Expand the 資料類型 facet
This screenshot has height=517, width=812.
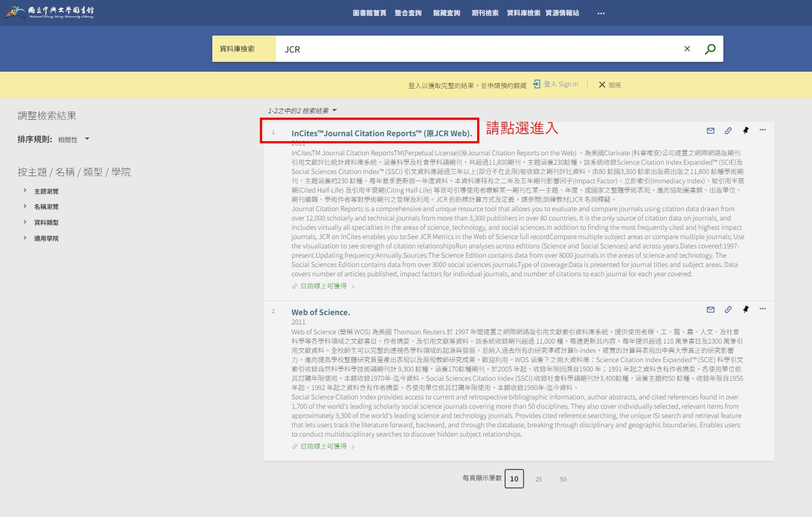(x=41, y=222)
